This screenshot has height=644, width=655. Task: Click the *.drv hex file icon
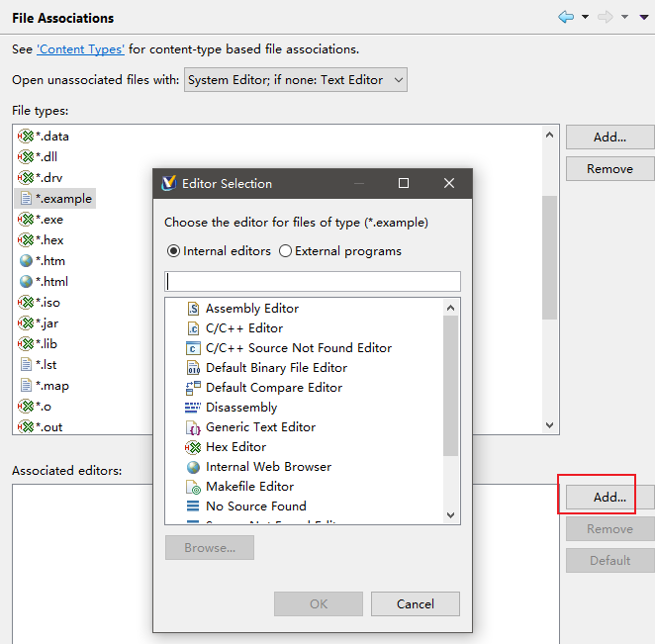[26, 178]
